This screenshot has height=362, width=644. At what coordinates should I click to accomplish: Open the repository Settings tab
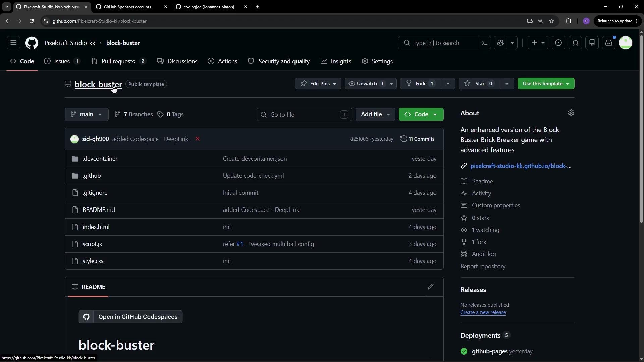(377, 61)
